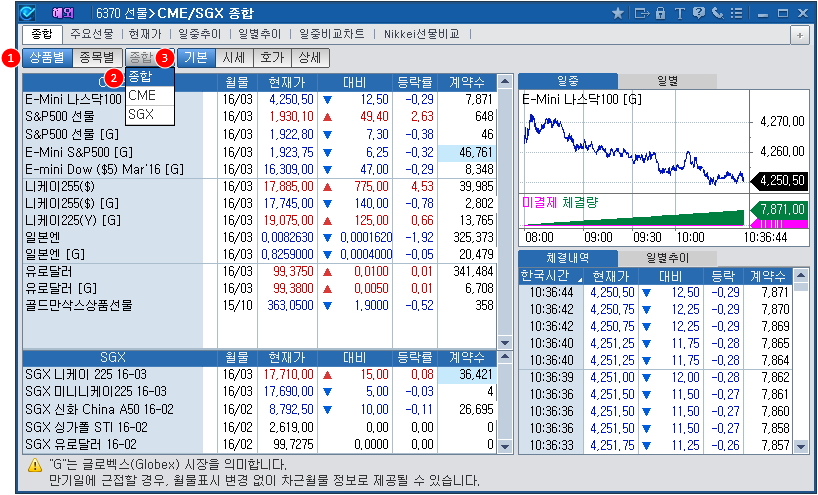This screenshot has width=818, height=495.
Task: Select the 일본엔 [G] row
Action: pyautogui.click(x=260, y=255)
